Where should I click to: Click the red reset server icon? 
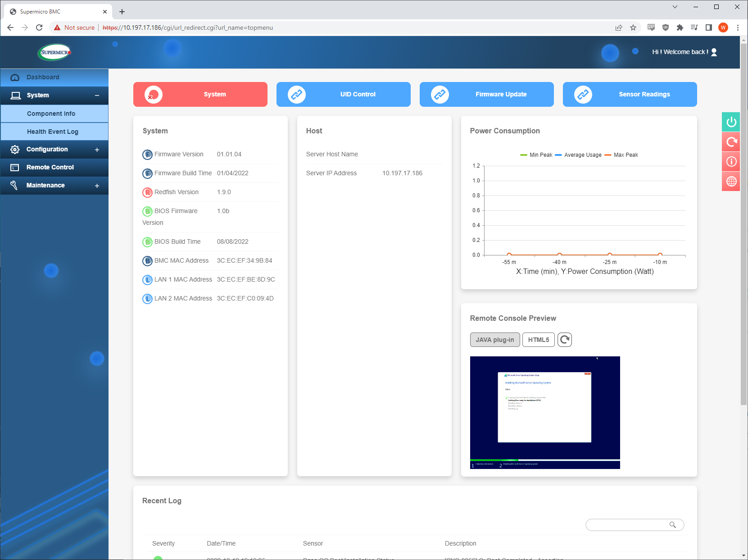pos(731,142)
